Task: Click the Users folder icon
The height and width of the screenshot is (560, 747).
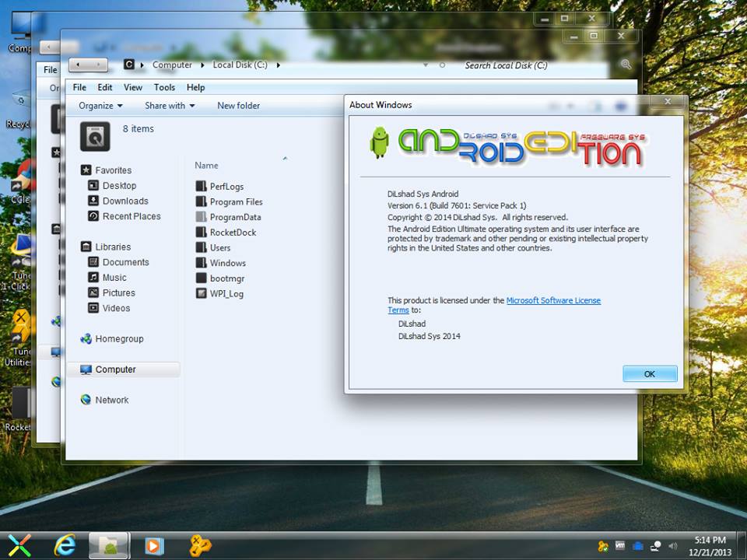Action: (201, 247)
